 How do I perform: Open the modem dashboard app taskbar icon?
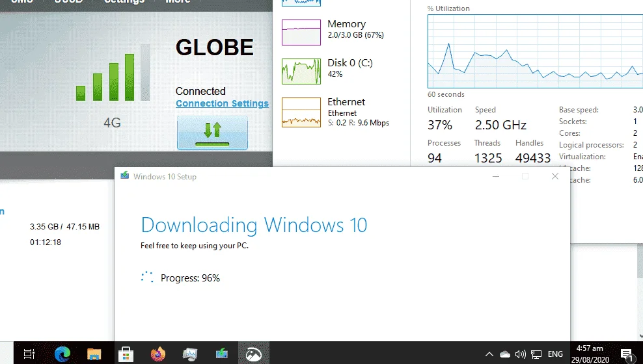coord(254,354)
